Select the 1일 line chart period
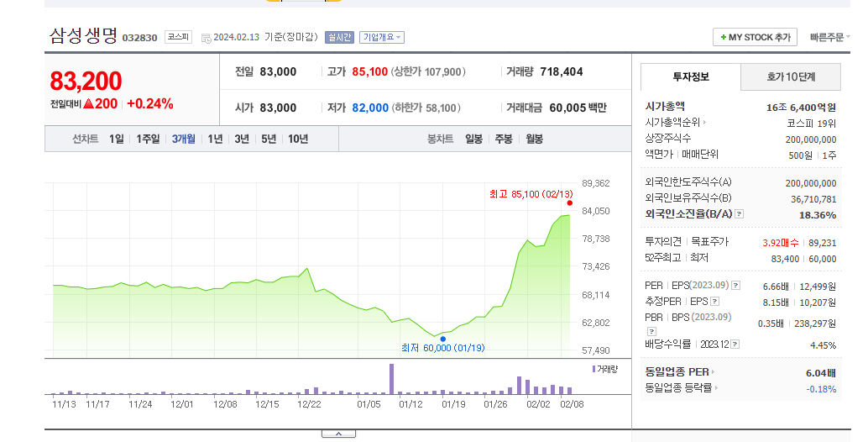Viewport: 868px width, 442px height. (x=116, y=139)
